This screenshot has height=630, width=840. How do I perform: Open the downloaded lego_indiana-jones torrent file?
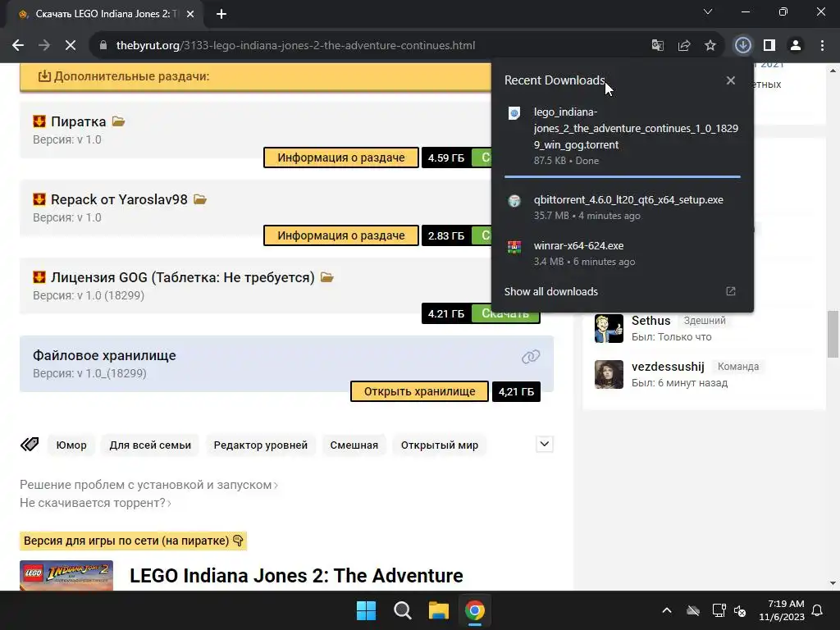pyautogui.click(x=623, y=136)
